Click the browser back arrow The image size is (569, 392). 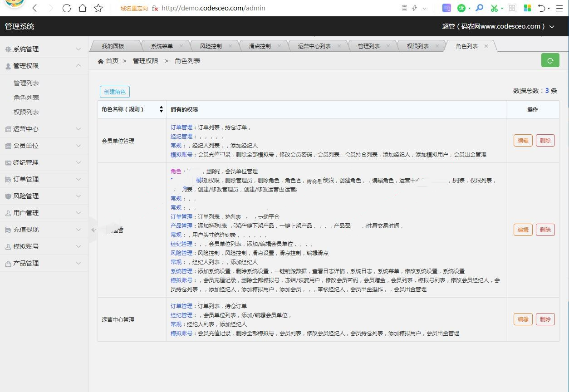pos(35,8)
